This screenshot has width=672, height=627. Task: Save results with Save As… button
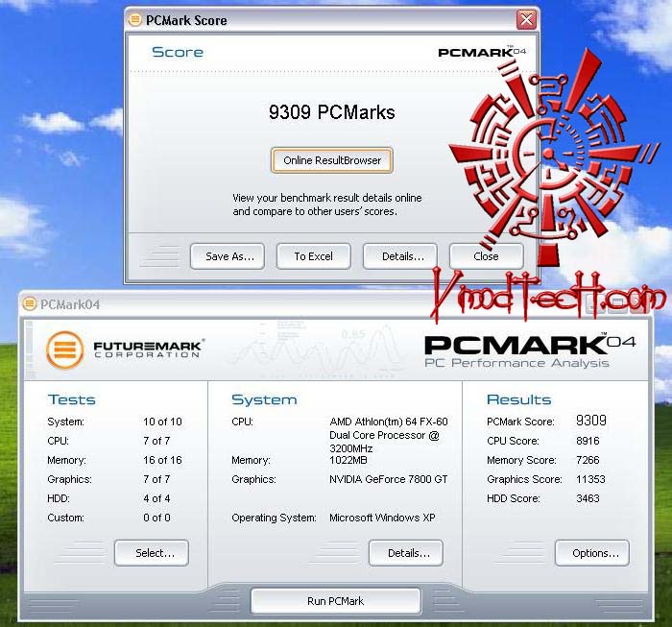tap(228, 256)
